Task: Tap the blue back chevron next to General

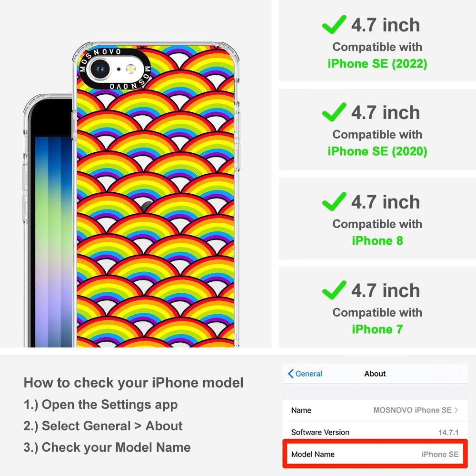Action: (x=290, y=374)
